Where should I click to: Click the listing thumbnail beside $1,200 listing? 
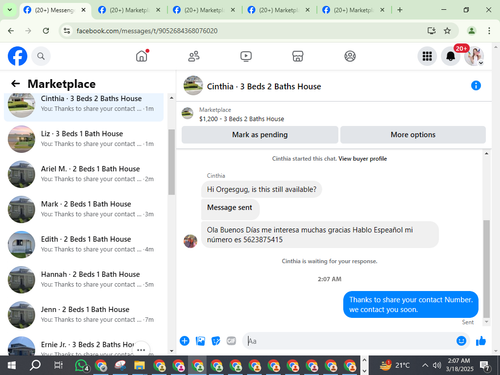click(x=187, y=113)
